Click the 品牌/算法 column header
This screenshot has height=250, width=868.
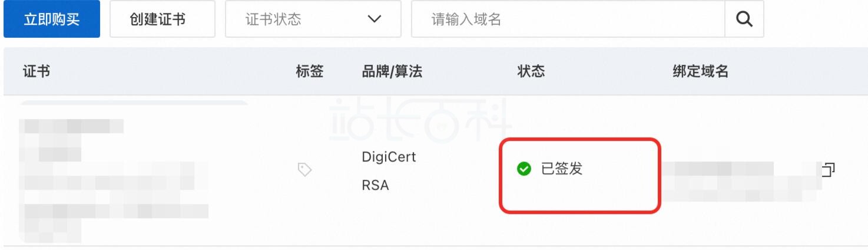tap(392, 71)
